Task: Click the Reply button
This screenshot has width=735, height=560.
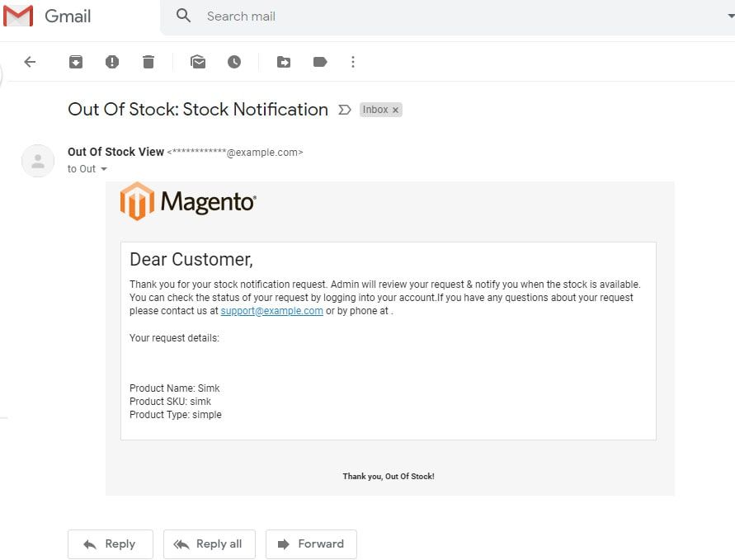Action: 111,544
